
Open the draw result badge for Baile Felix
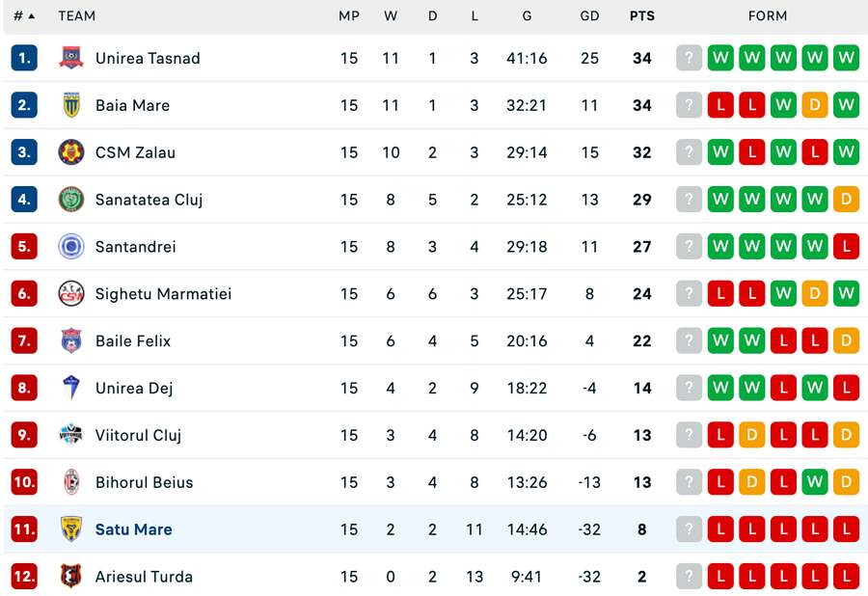847,340
